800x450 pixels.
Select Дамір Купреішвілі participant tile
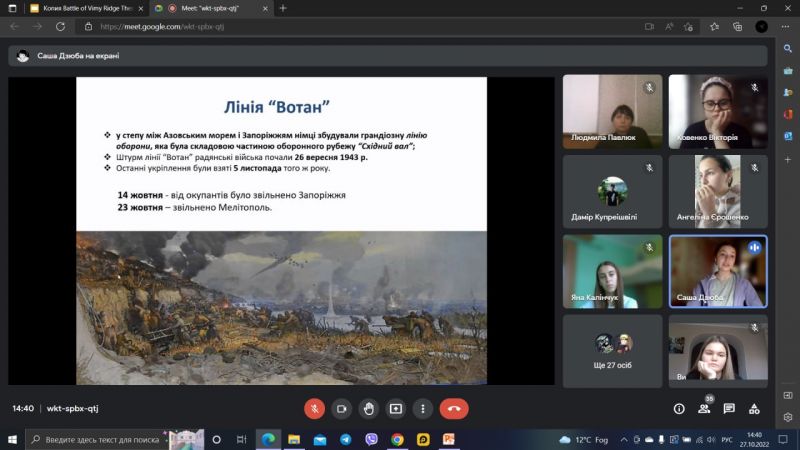pyautogui.click(x=612, y=191)
